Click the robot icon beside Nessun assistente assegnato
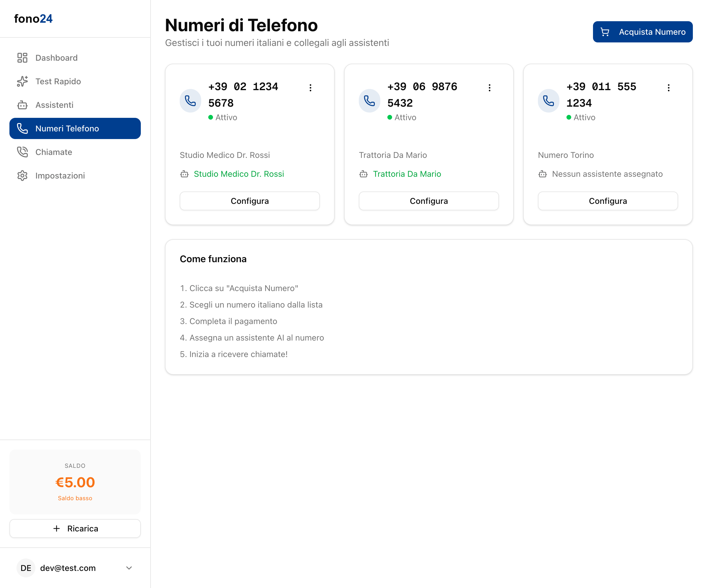The width and height of the screenshot is (707, 588). click(x=542, y=174)
